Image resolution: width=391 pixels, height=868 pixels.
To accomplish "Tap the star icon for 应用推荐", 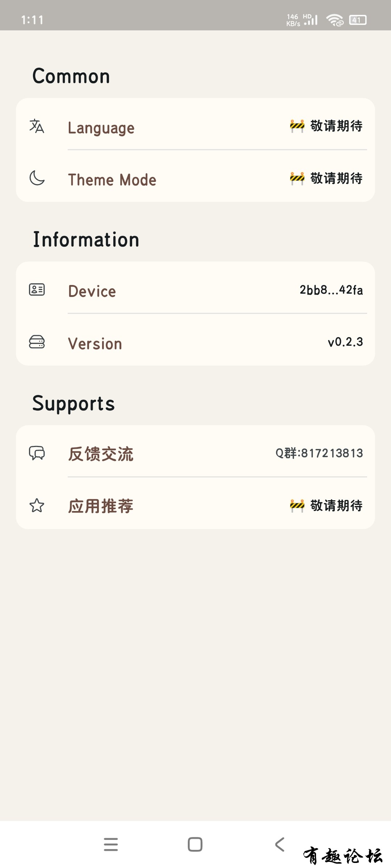I will click(37, 506).
